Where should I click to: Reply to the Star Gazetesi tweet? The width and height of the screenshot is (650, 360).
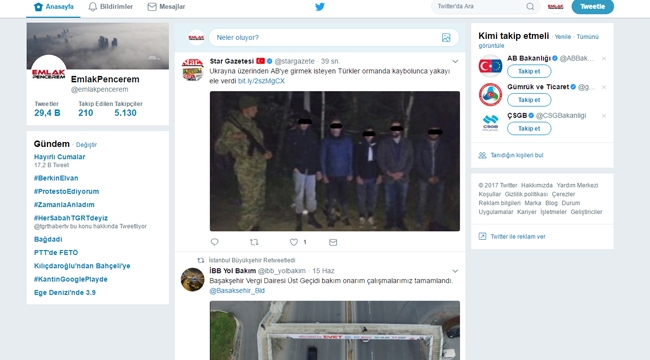coord(214,242)
